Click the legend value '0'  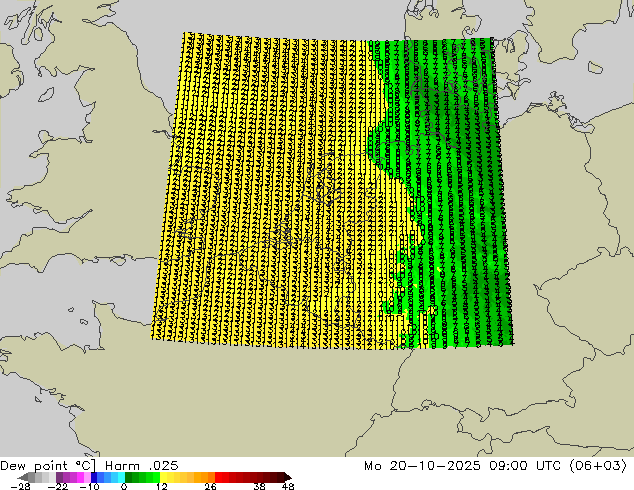(124, 486)
